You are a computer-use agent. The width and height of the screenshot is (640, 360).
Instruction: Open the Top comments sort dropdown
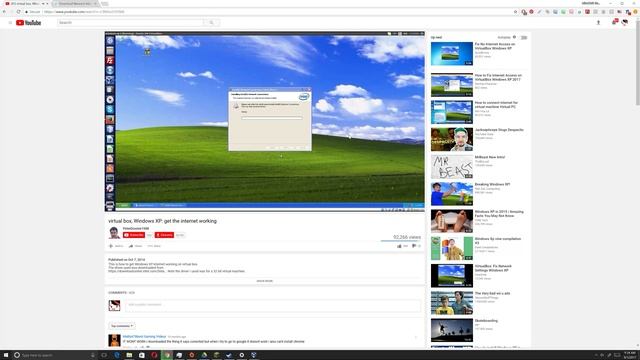122,326
